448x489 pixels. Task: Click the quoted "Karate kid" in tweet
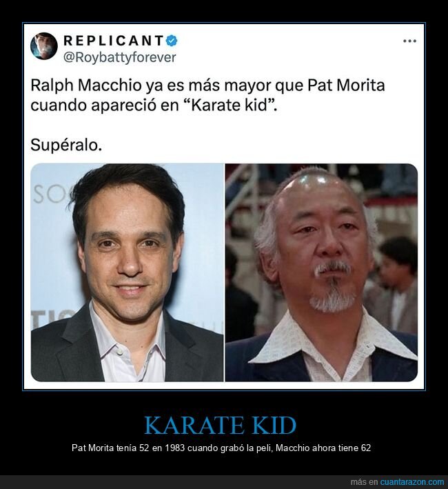(x=232, y=105)
